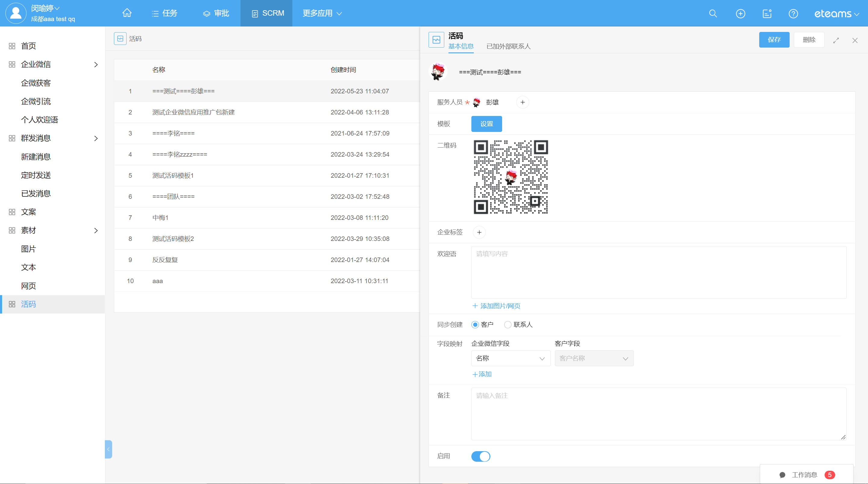This screenshot has width=868, height=484.
Task: Click into the 欢迎语 text area
Action: click(x=659, y=273)
